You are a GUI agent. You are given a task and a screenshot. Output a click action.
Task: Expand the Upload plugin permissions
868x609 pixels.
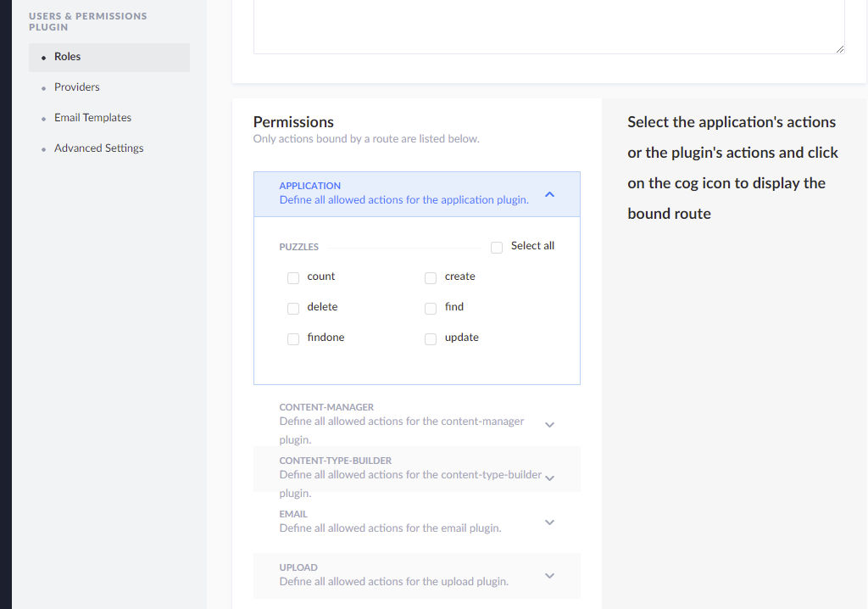(x=393, y=574)
